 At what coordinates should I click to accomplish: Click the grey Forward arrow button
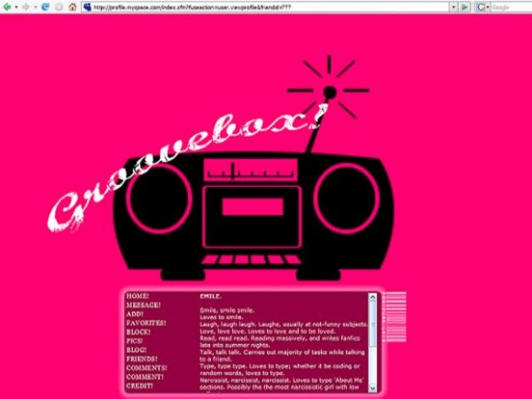click(26, 6)
